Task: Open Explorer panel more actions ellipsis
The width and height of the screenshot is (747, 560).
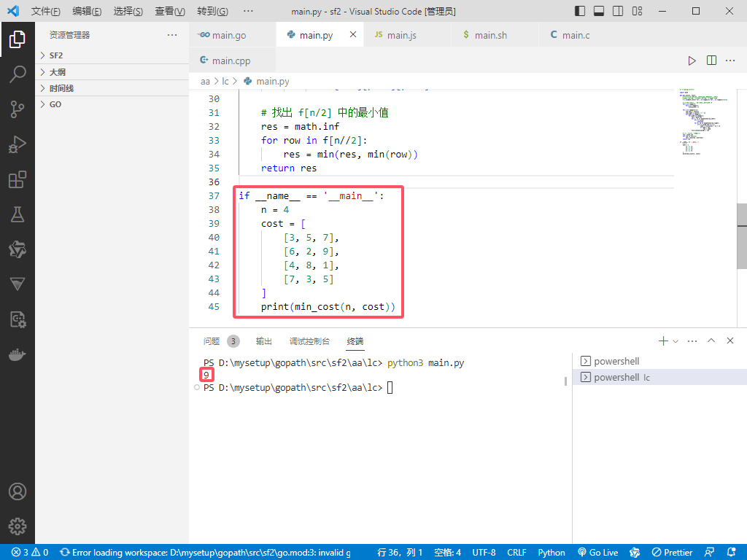Action: point(172,35)
